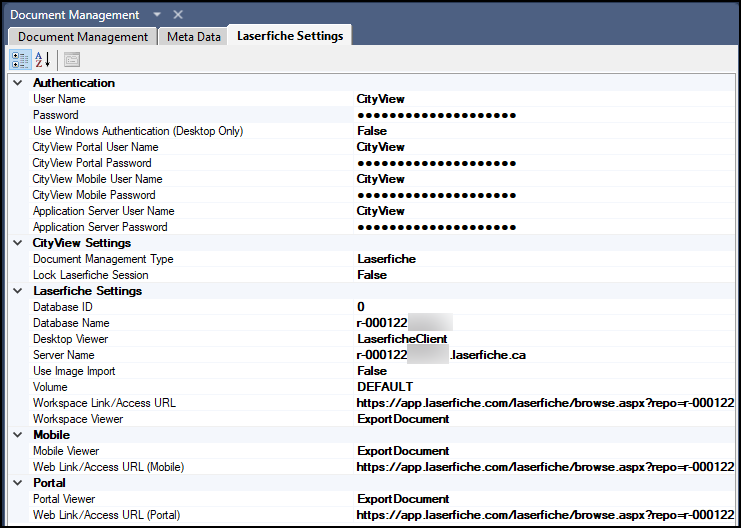Select the Authentication category heading
The image size is (741, 528).
74,83
